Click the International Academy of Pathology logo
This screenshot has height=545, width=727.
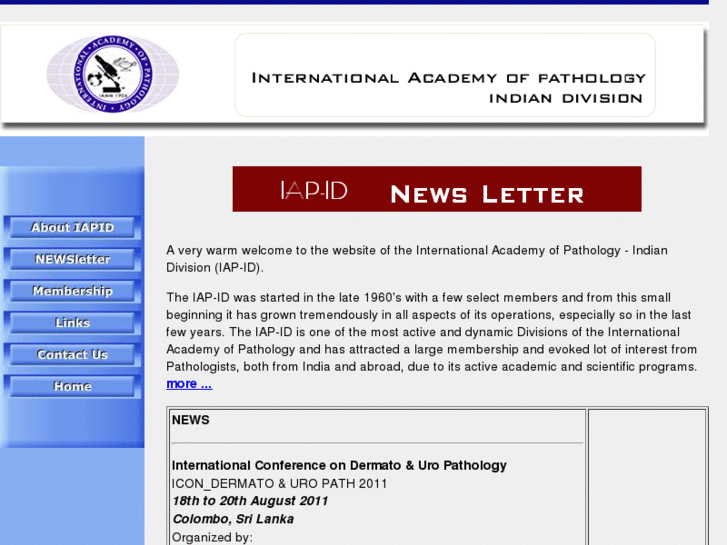pyautogui.click(x=113, y=74)
